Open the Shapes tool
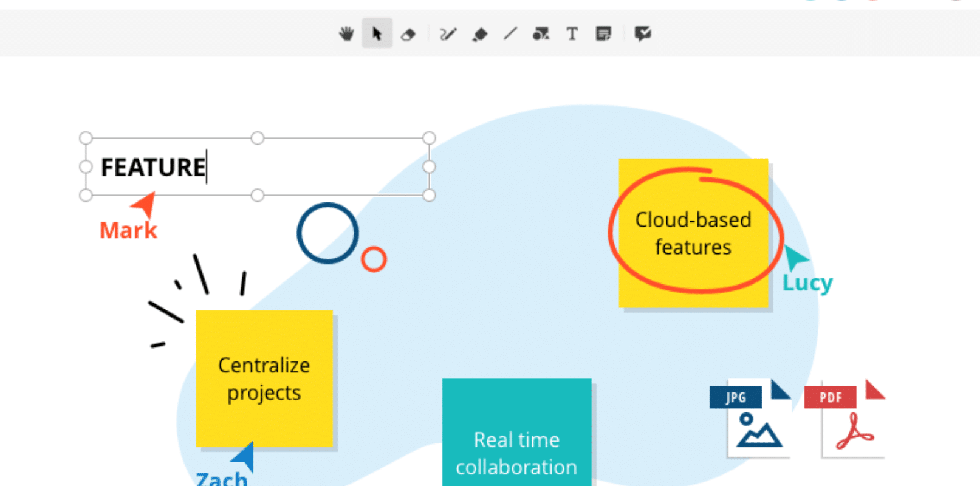Screen dimensions: 980x486 [x=541, y=34]
